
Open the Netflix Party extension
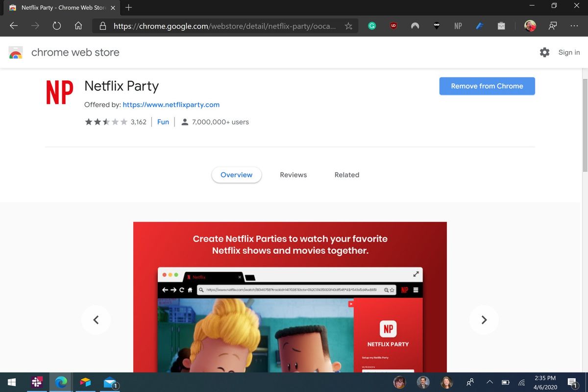(x=458, y=25)
